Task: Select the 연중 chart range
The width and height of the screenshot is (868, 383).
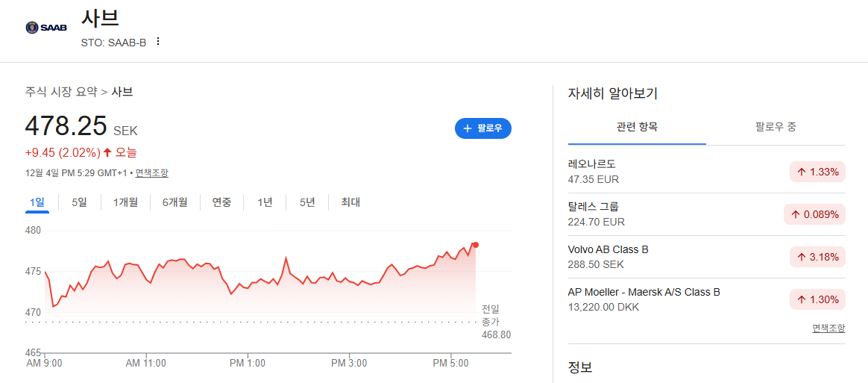Action: pyautogui.click(x=222, y=202)
